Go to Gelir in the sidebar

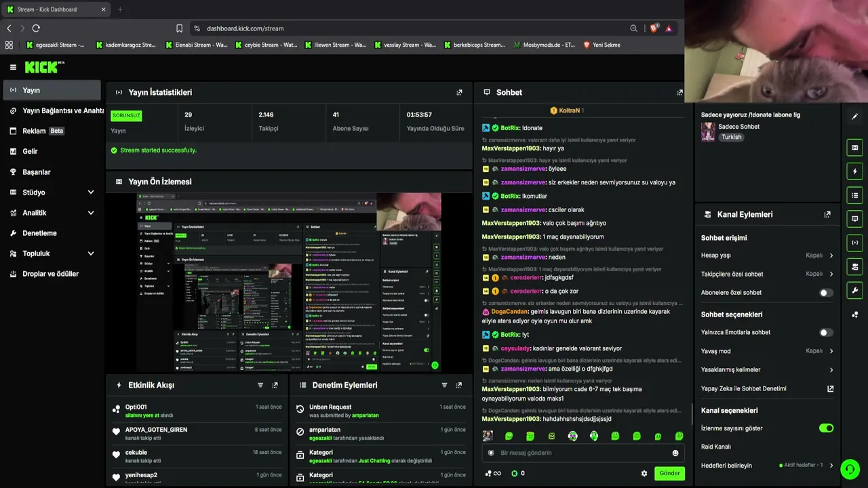click(x=52, y=151)
